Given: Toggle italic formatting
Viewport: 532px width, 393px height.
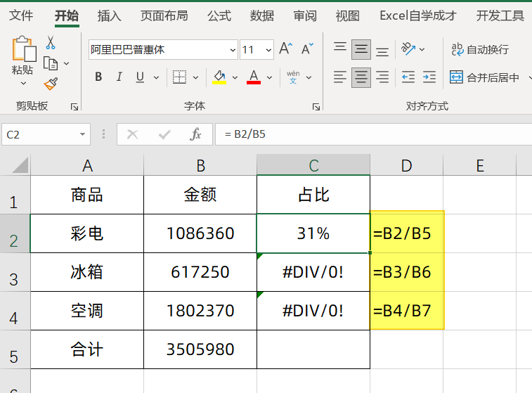Looking at the screenshot, I should pos(119,77).
